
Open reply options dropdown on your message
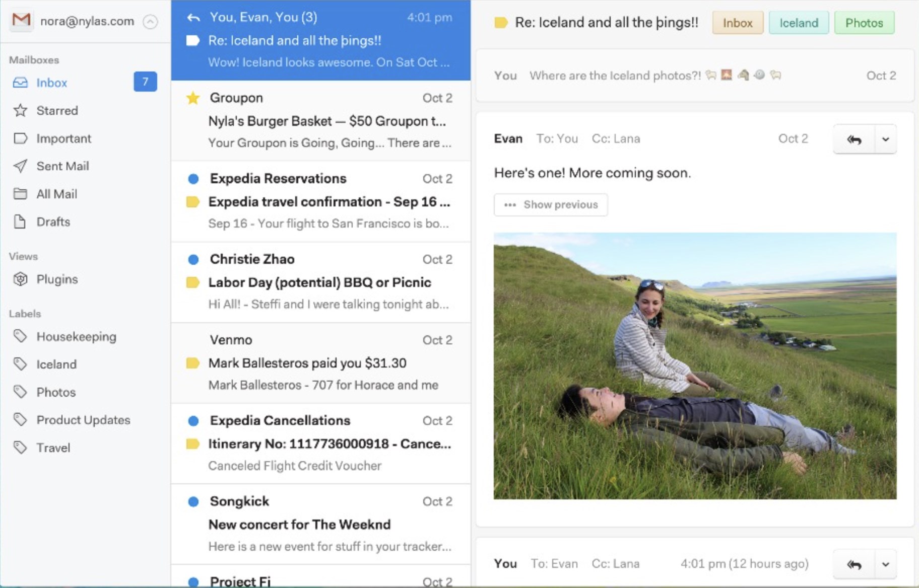pyautogui.click(x=886, y=564)
